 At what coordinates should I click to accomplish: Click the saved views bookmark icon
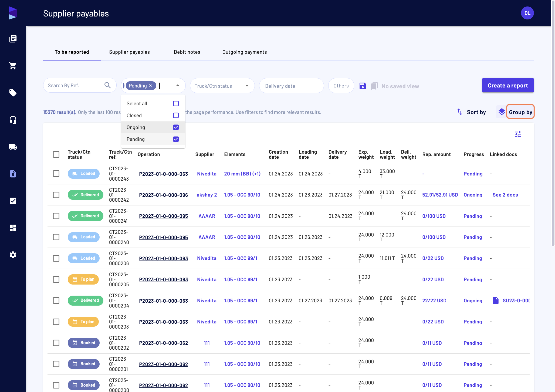pos(374,86)
